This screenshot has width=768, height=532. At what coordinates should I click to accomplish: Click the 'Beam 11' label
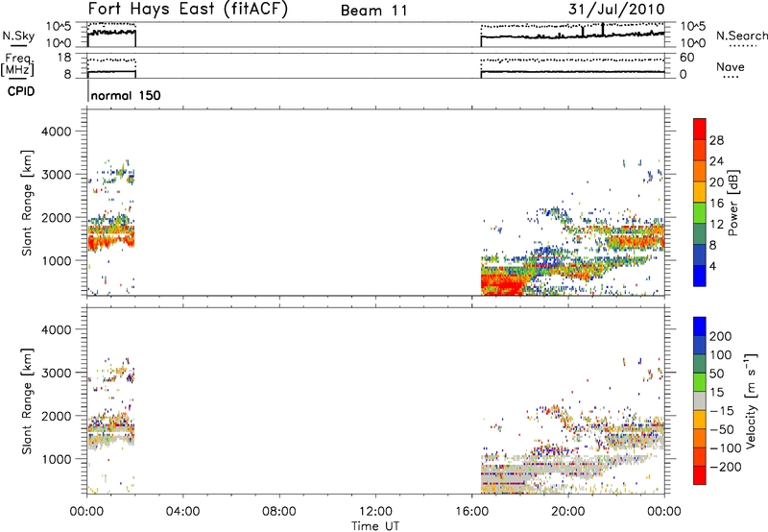(x=374, y=11)
